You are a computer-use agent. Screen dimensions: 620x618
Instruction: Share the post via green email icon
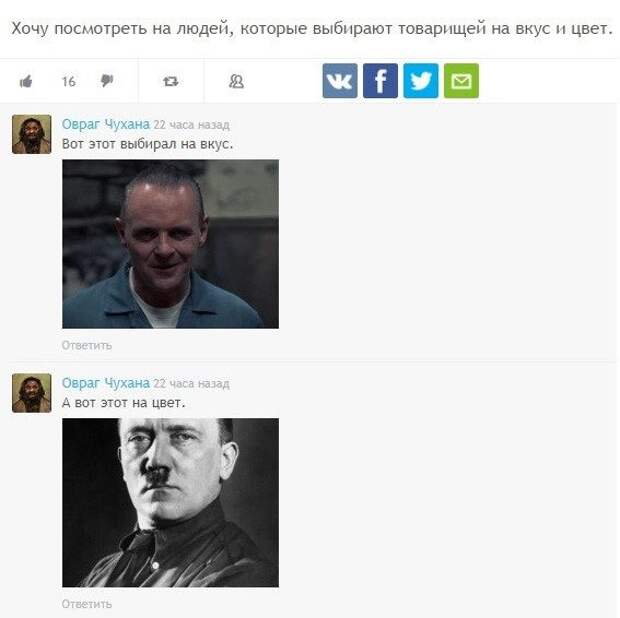tap(461, 81)
